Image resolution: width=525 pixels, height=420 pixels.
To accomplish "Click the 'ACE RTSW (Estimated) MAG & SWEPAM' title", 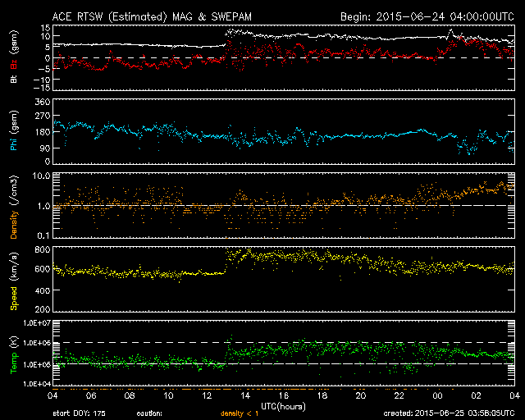I will tap(152, 16).
